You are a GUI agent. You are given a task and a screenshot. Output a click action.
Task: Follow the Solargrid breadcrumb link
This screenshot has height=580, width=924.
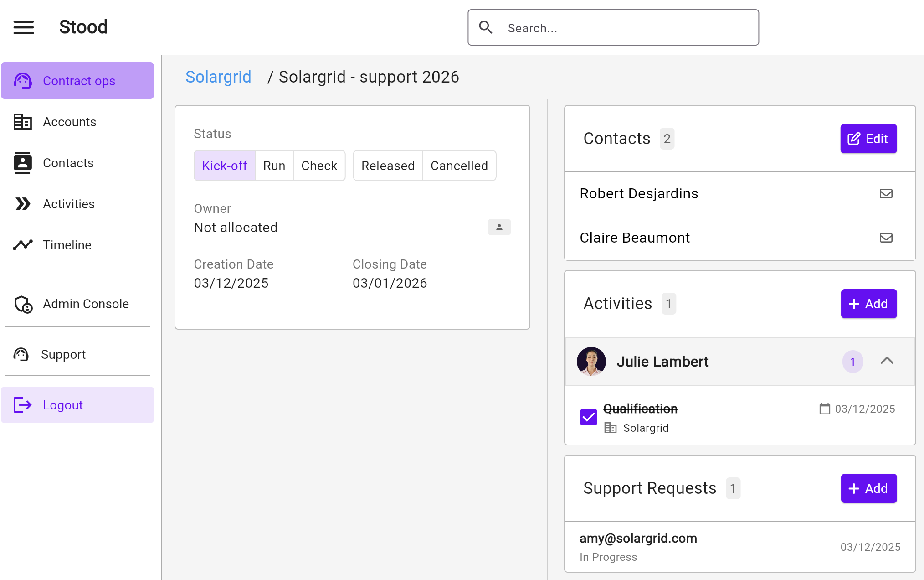[218, 77]
